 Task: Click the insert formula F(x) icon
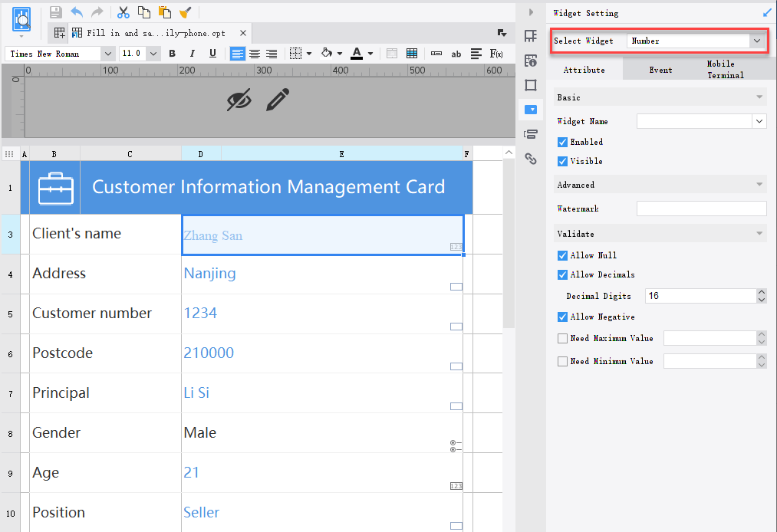click(x=496, y=54)
